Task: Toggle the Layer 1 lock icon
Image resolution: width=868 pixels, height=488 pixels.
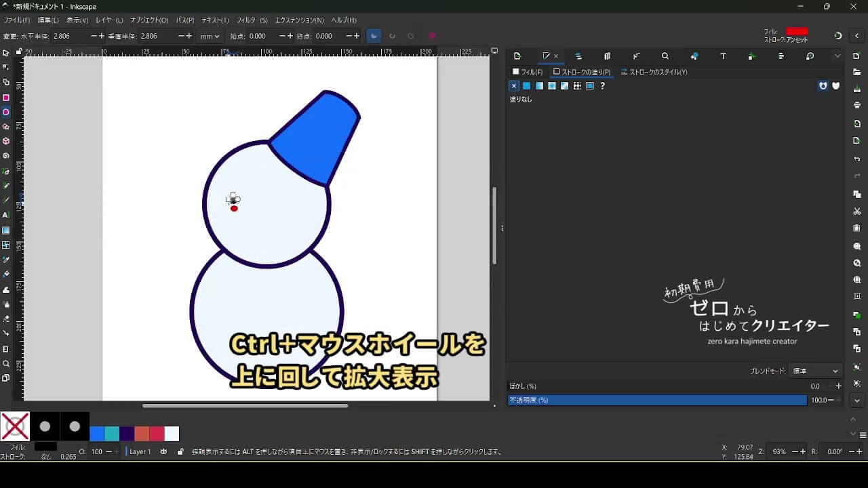Action: (x=180, y=451)
